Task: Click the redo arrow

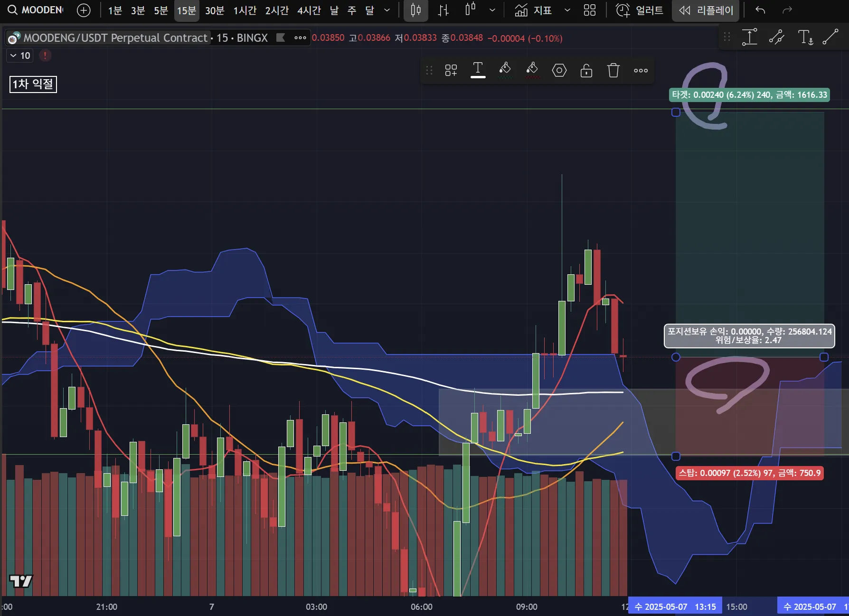Action: click(x=787, y=10)
